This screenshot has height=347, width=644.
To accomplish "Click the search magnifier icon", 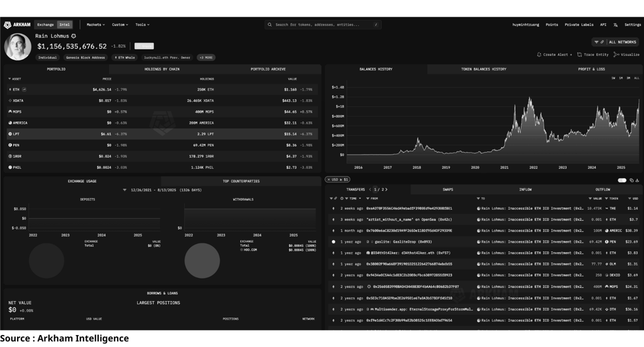I will [x=270, y=25].
